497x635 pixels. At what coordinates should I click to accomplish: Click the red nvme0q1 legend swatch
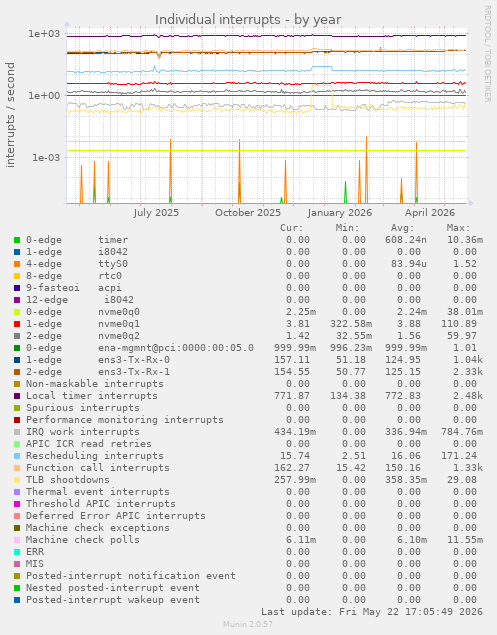coord(17,324)
